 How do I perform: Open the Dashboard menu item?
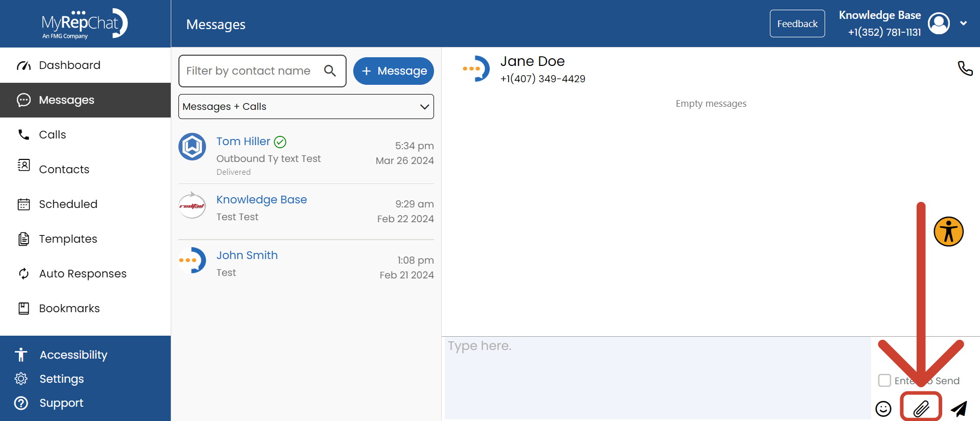pyautogui.click(x=70, y=65)
